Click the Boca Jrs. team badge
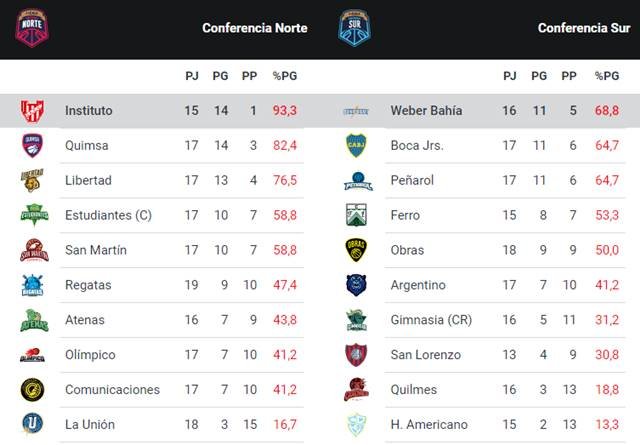 [356, 145]
